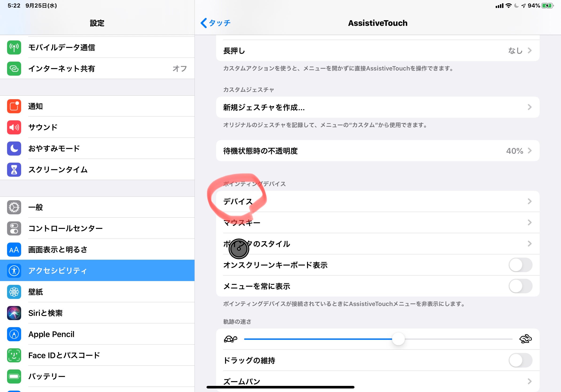Tap the Siriと検索 icon
Viewport: 561px width, 392px height.
coord(14,313)
